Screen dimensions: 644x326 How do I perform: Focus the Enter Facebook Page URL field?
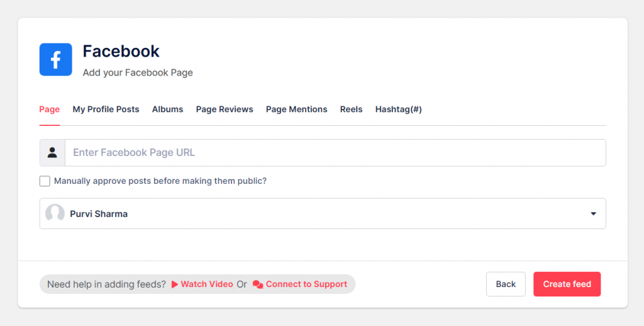(335, 153)
